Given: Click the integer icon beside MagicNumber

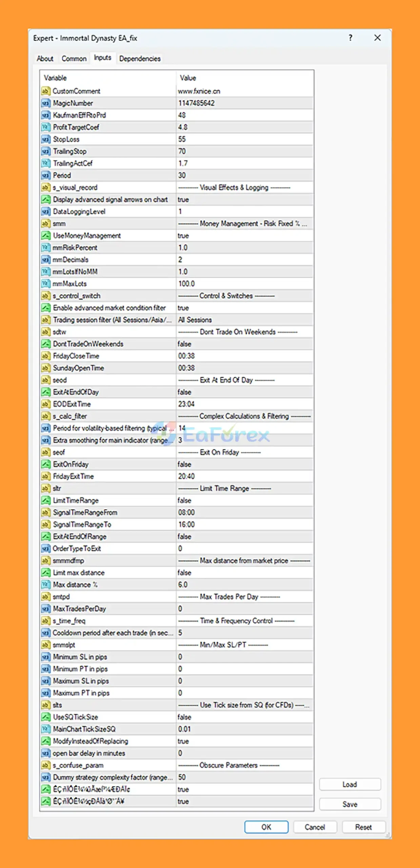Looking at the screenshot, I should 46,103.
